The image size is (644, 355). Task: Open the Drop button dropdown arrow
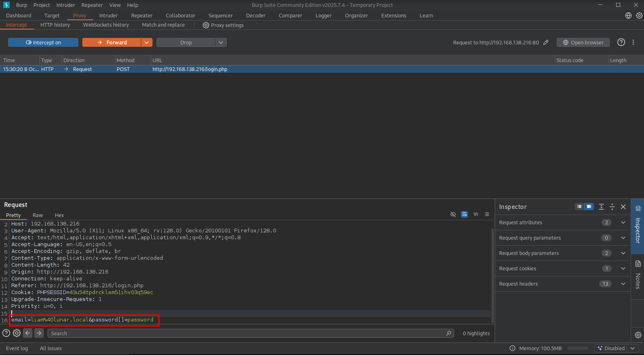221,42
